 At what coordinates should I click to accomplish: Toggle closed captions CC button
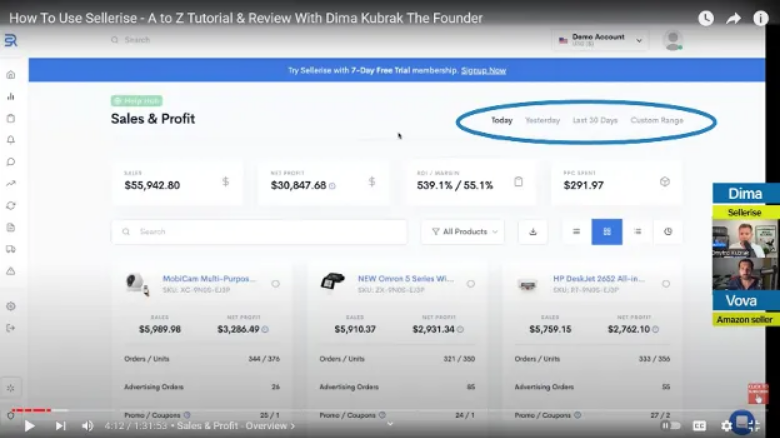coord(699,426)
